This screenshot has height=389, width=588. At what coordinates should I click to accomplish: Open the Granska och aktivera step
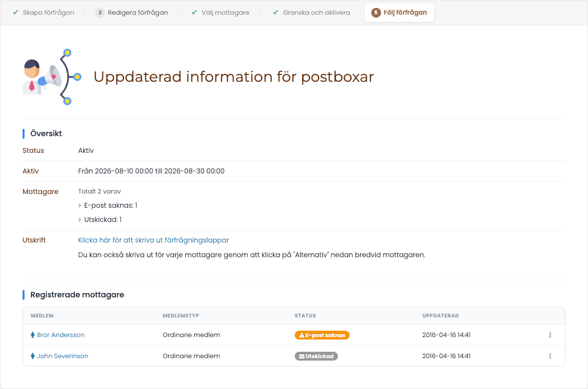coord(311,12)
